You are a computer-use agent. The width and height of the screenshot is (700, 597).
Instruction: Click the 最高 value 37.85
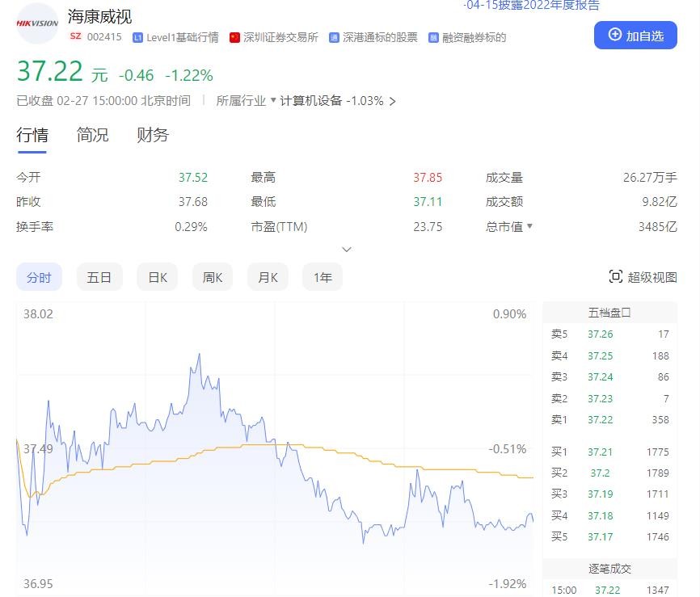(x=428, y=178)
